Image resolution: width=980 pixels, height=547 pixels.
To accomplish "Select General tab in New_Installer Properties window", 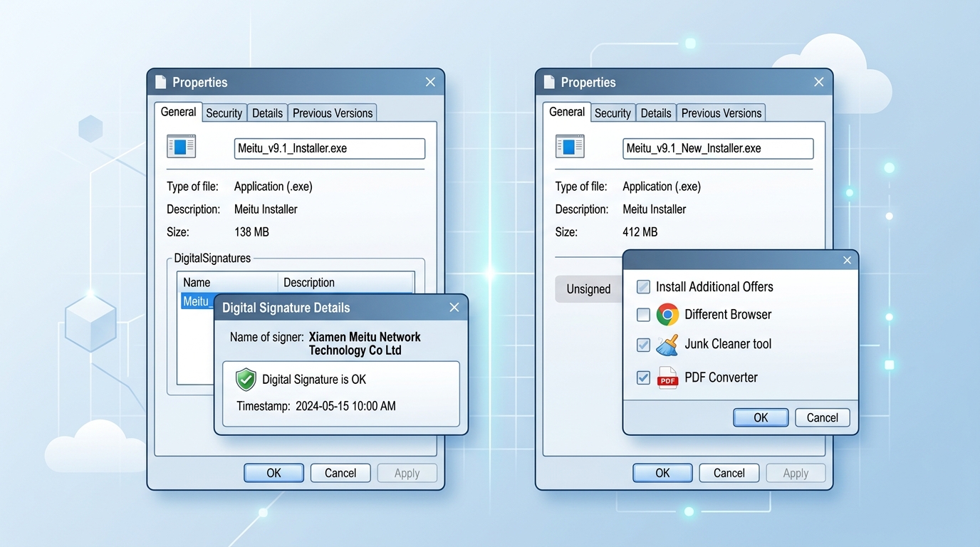I will point(567,112).
